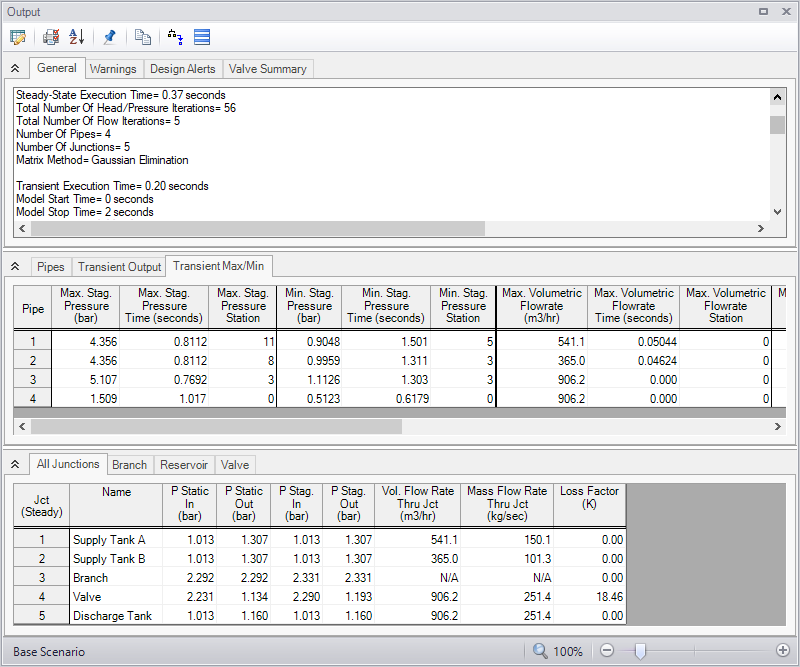Click the zoom in plus button

[x=783, y=651]
